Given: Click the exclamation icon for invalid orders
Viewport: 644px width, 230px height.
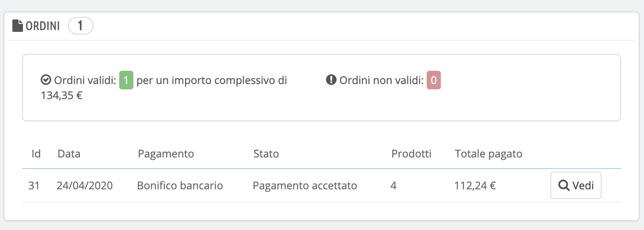Looking at the screenshot, I should click(331, 80).
